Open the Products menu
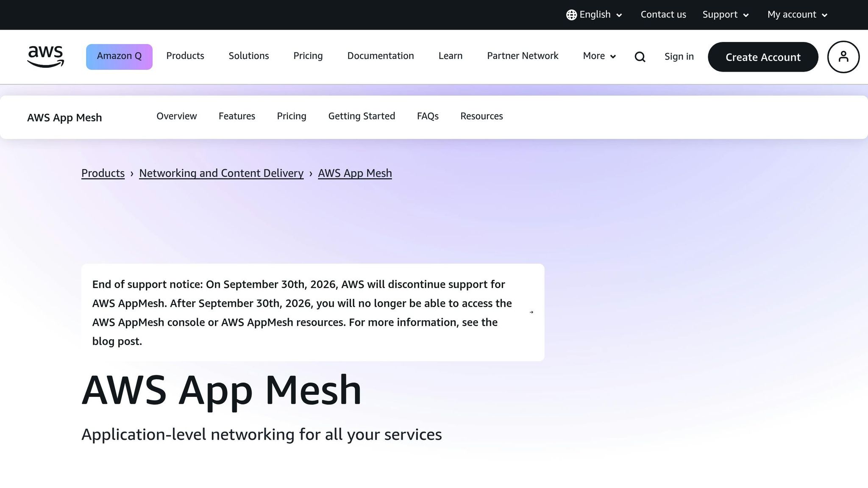Viewport: 868px width, 488px height. point(185,56)
